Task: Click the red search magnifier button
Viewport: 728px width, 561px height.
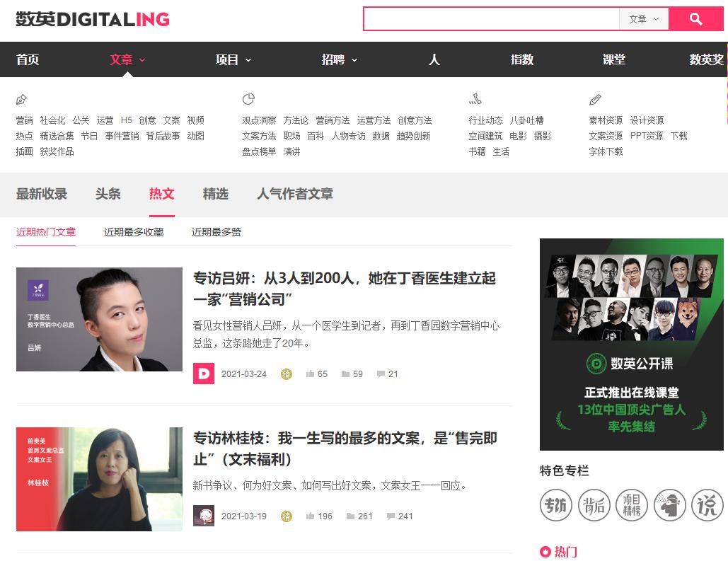Action: 697,19
